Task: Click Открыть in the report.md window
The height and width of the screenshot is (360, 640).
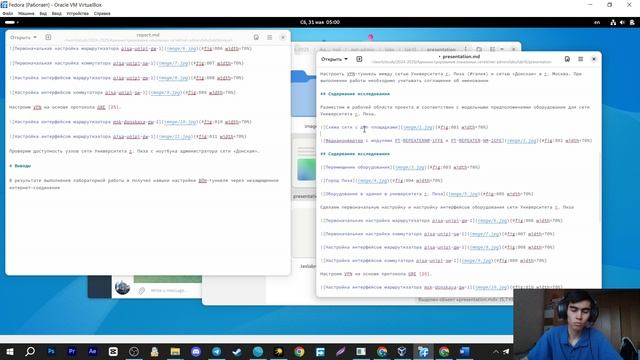Action: coord(20,37)
